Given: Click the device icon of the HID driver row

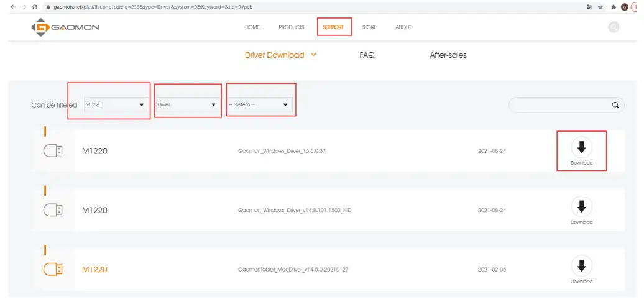Looking at the screenshot, I should [53, 210].
